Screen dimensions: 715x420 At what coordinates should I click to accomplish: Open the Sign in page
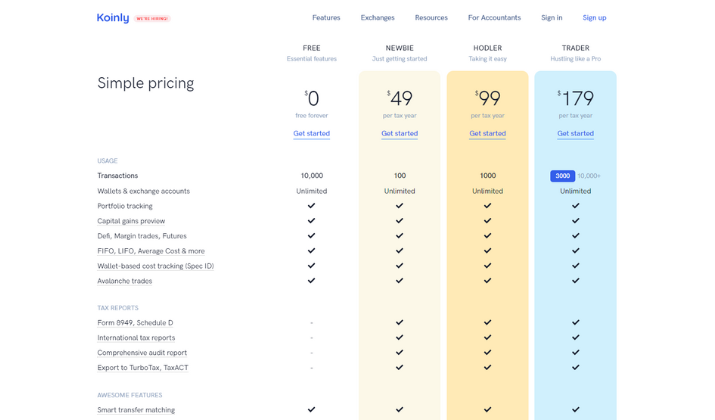coord(552,17)
